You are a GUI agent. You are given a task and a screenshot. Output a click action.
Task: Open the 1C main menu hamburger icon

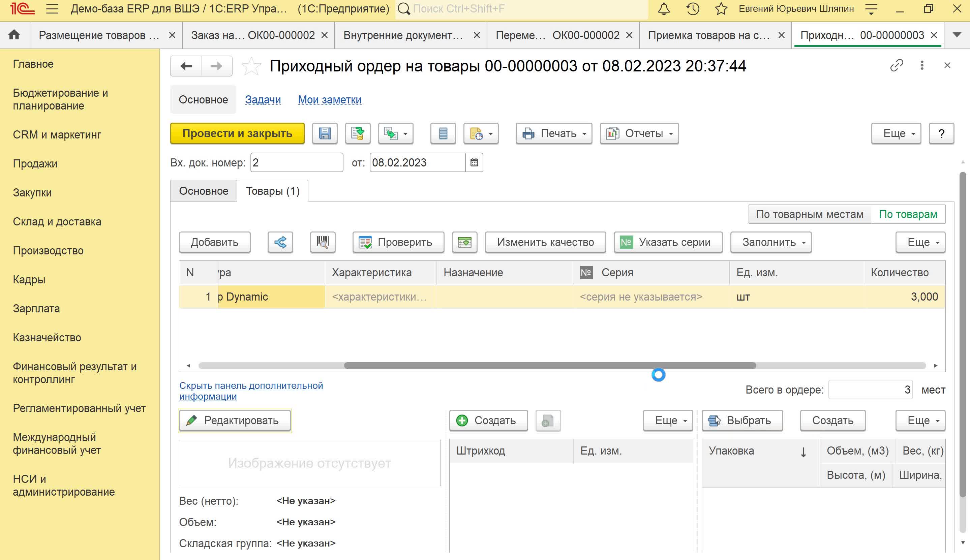(52, 9)
